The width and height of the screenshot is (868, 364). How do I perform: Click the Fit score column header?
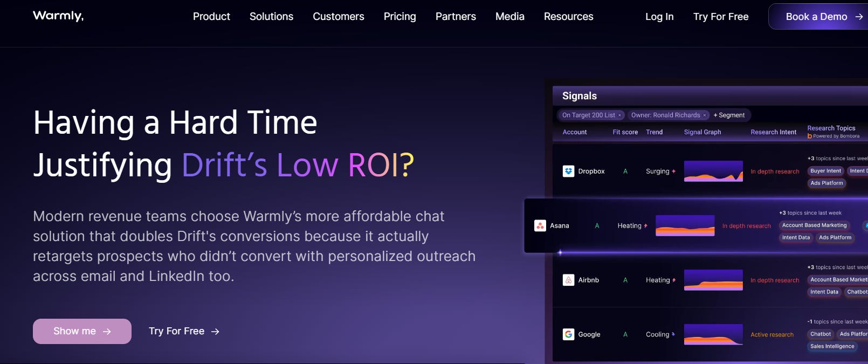click(x=625, y=132)
